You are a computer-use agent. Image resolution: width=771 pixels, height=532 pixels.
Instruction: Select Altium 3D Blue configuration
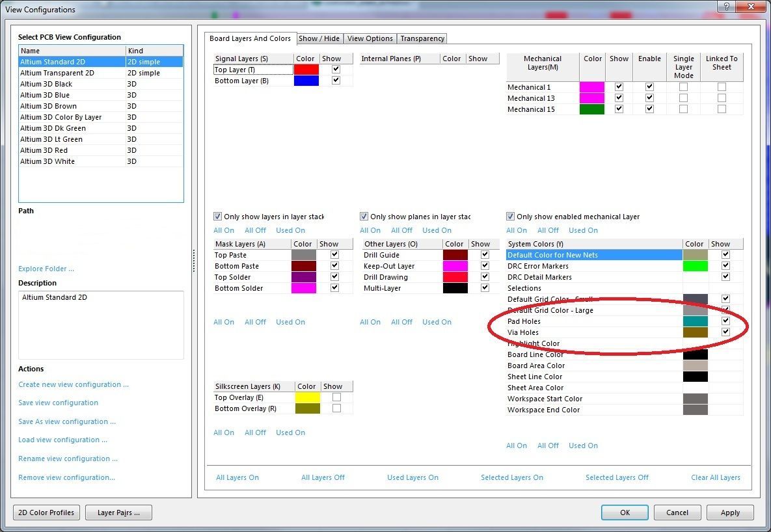(x=101, y=95)
